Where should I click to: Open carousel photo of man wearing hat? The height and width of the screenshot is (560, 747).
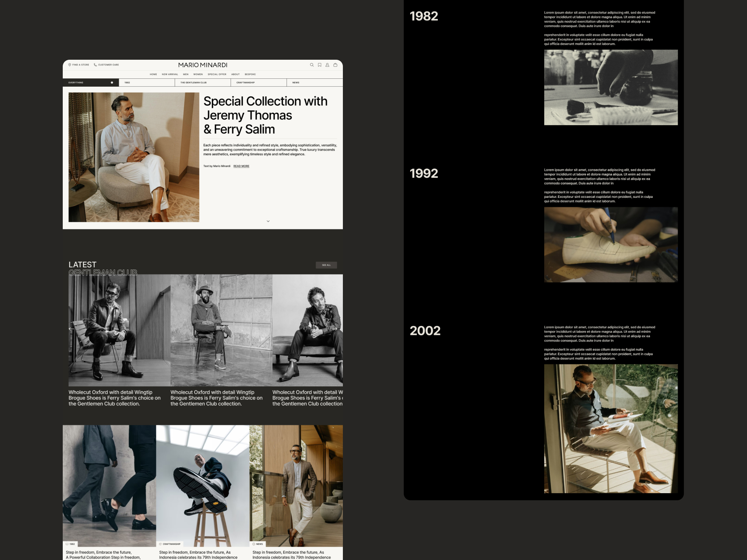(221, 330)
